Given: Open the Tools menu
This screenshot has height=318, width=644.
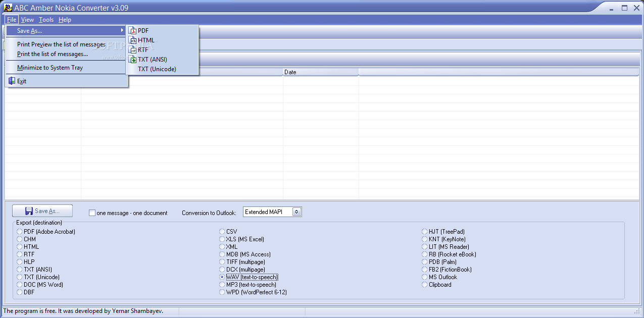Looking at the screenshot, I should pos(46,20).
